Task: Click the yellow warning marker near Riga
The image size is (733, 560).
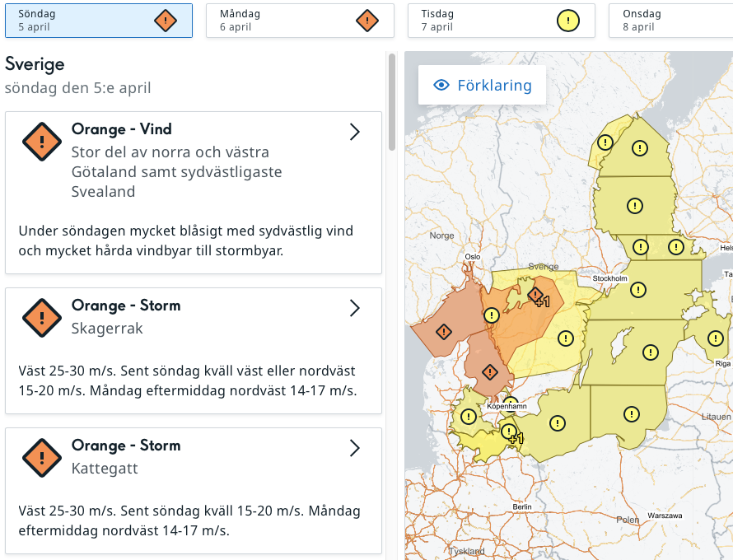Action: click(x=715, y=338)
